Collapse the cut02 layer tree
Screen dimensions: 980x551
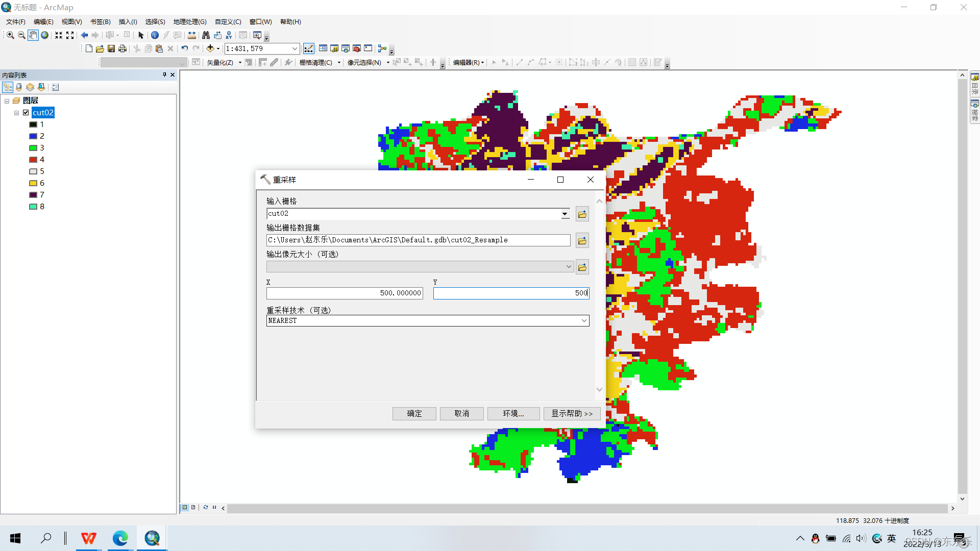point(17,113)
